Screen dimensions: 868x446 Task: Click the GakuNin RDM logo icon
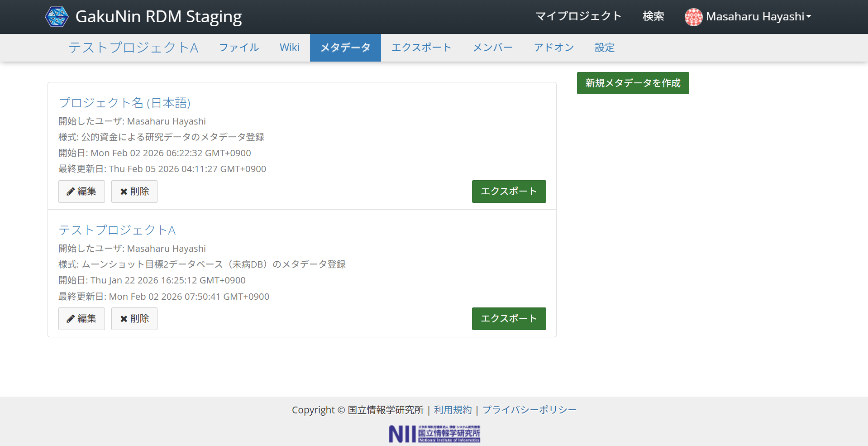click(57, 17)
